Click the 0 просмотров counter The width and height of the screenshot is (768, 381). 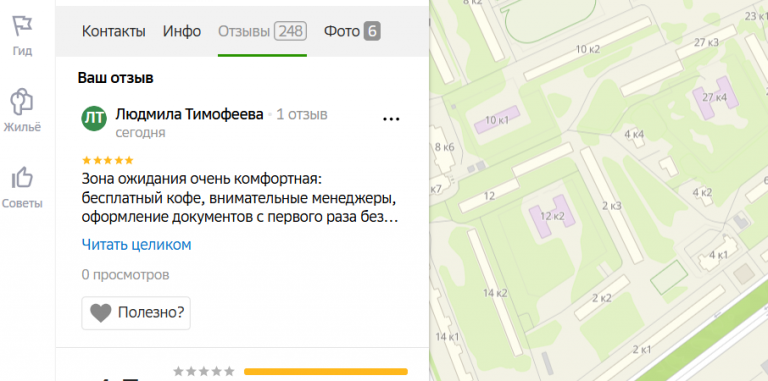(125, 275)
